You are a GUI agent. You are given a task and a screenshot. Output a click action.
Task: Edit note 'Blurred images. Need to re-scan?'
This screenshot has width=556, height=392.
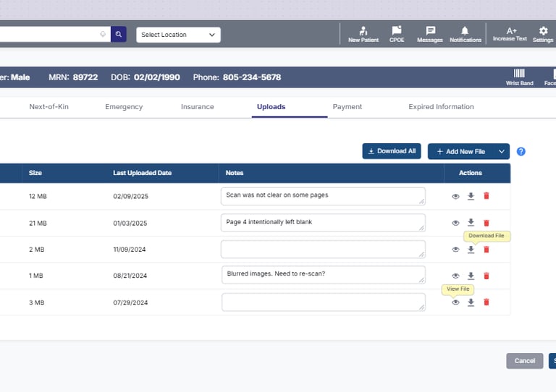click(323, 275)
